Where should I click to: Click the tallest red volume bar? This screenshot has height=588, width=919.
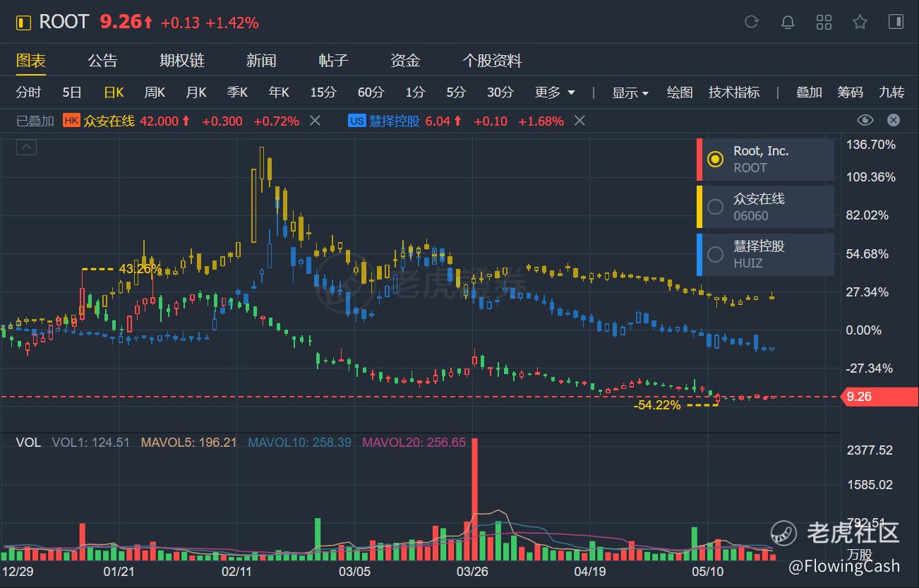[x=475, y=499]
